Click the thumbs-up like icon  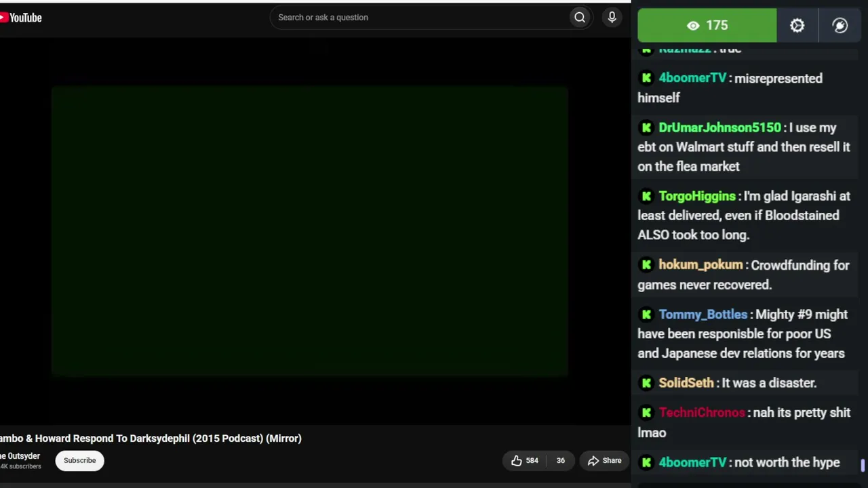click(517, 461)
